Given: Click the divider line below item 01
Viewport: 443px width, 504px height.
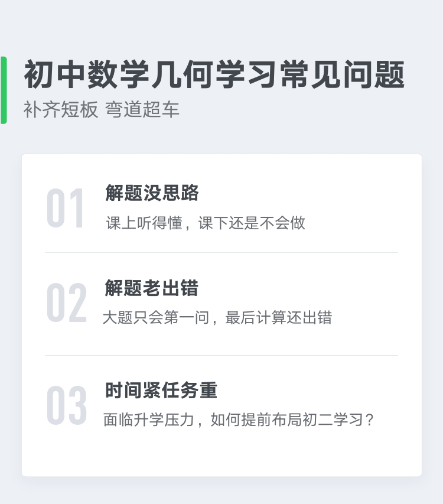Looking at the screenshot, I should tap(221, 253).
